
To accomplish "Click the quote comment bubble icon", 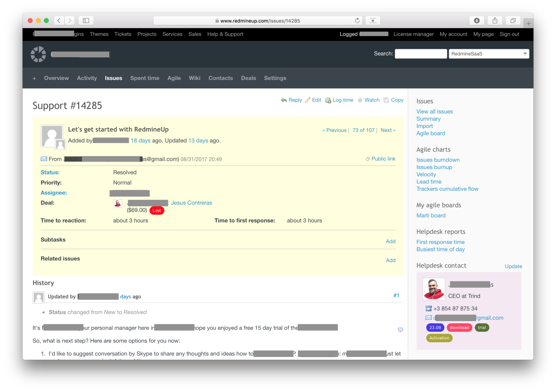I will point(400,330).
